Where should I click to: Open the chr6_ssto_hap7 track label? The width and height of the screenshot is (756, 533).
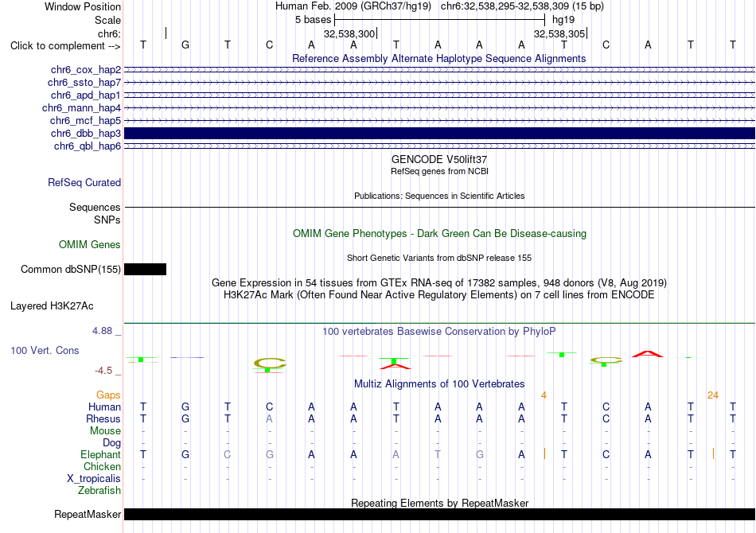[x=84, y=83]
